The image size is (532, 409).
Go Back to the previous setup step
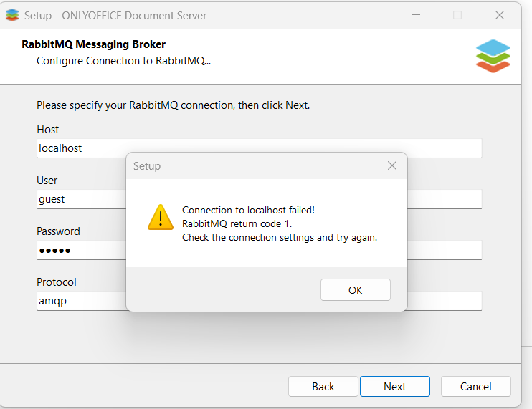click(x=323, y=386)
